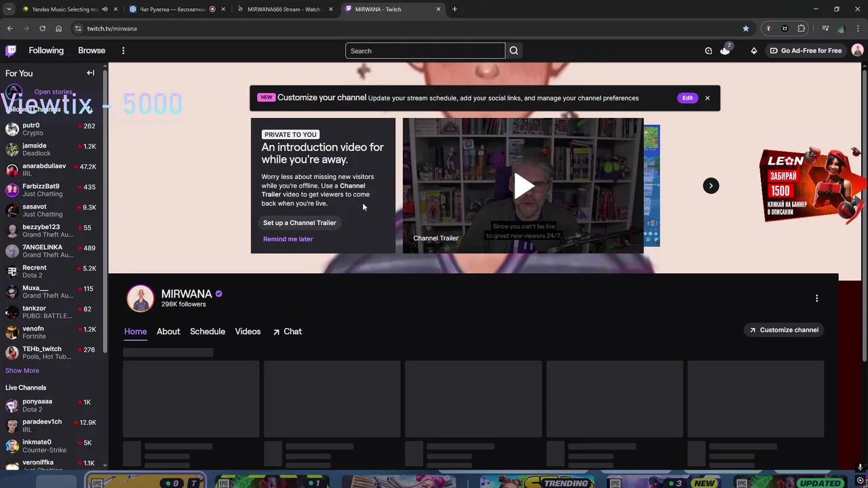Click the Edit button in the banner
Screen dimensions: 868x488
point(688,98)
